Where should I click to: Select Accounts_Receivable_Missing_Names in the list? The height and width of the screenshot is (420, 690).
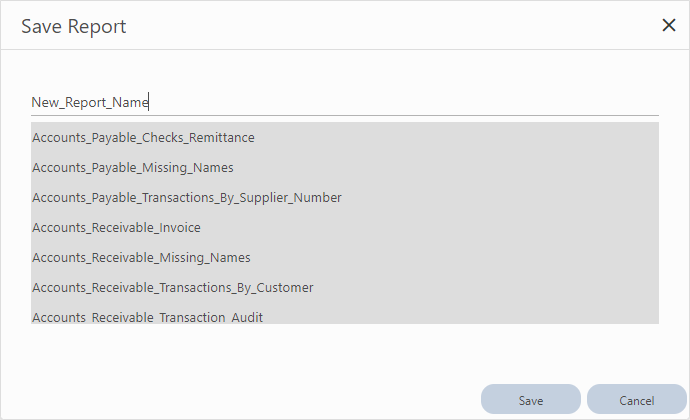(141, 257)
